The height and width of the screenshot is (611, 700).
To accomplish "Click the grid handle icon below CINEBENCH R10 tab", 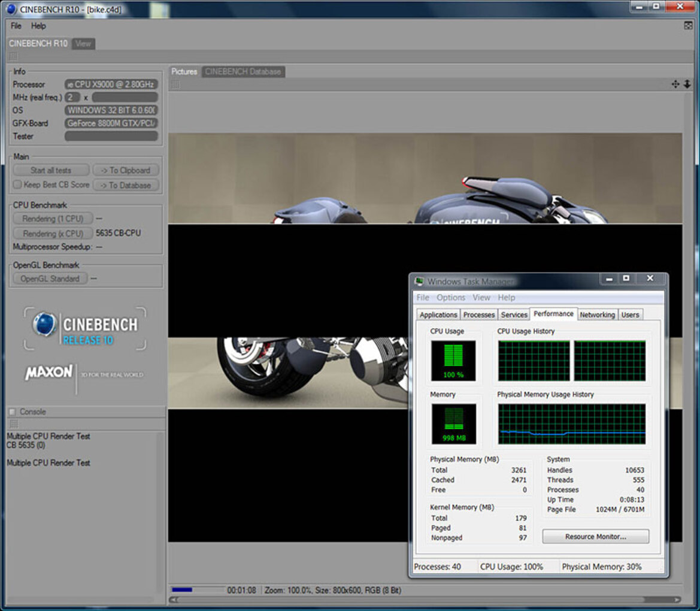I will [12, 56].
